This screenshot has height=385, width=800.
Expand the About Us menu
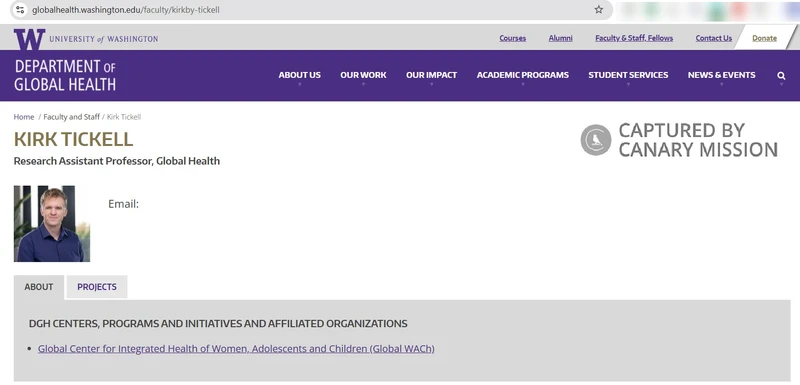[299, 75]
